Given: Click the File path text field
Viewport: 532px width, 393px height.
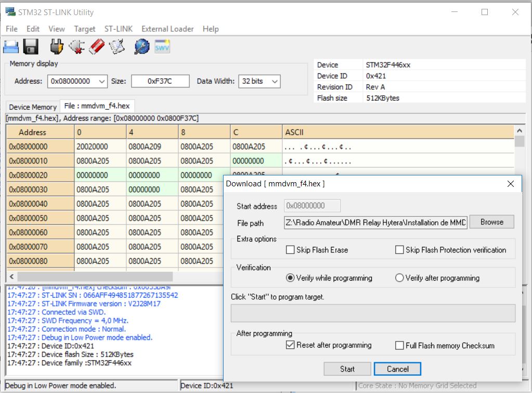Looking at the screenshot, I should [375, 222].
